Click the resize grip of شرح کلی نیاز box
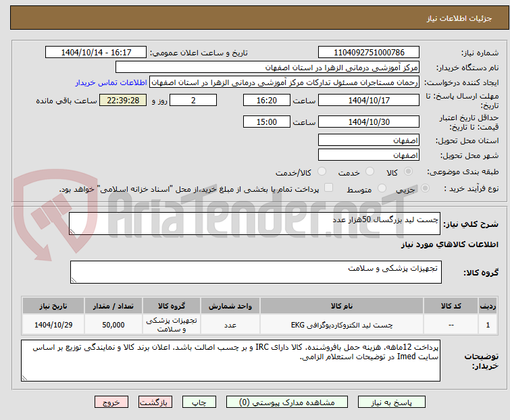This screenshot has height=420, width=510. coord(72,231)
